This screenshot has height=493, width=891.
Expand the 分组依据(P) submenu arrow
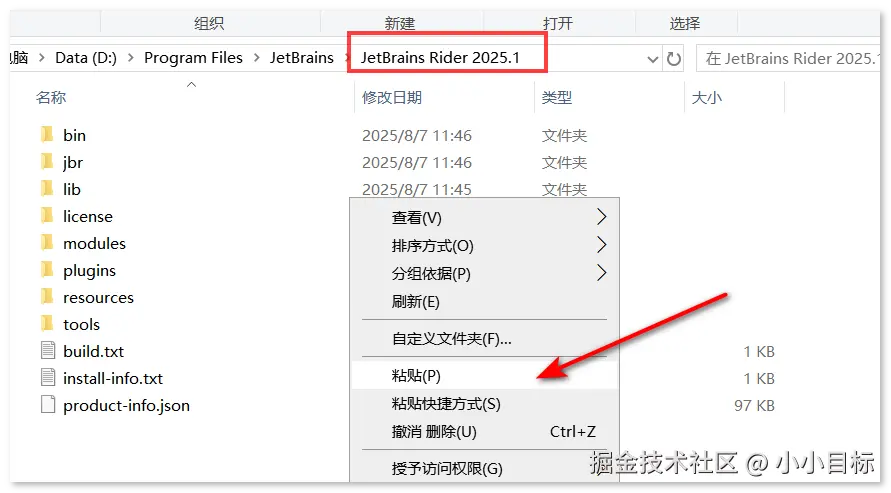point(602,273)
